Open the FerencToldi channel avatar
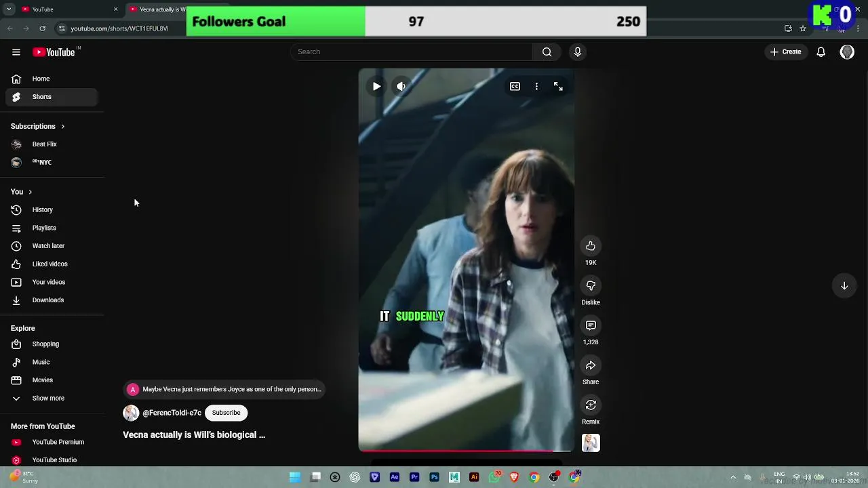Viewport: 868px width, 488px height. point(131,413)
